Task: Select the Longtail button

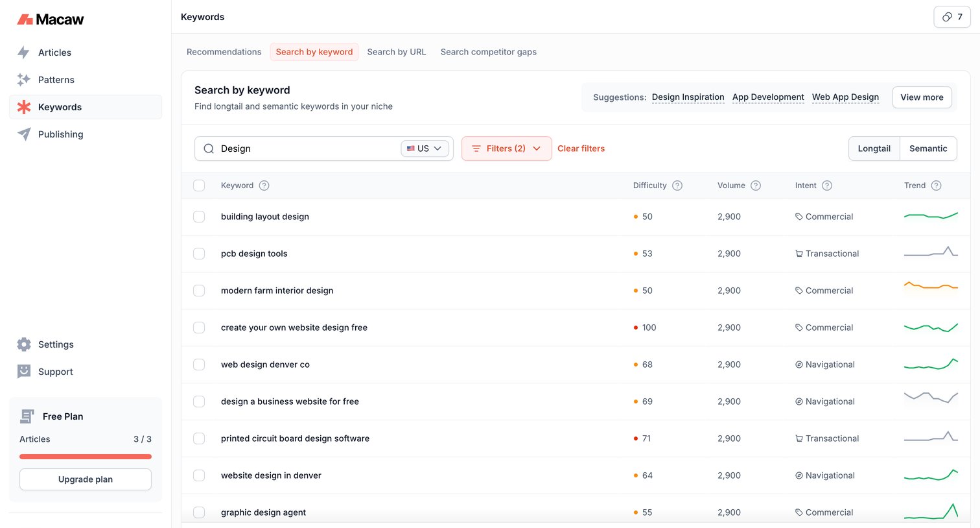Action: (x=874, y=149)
